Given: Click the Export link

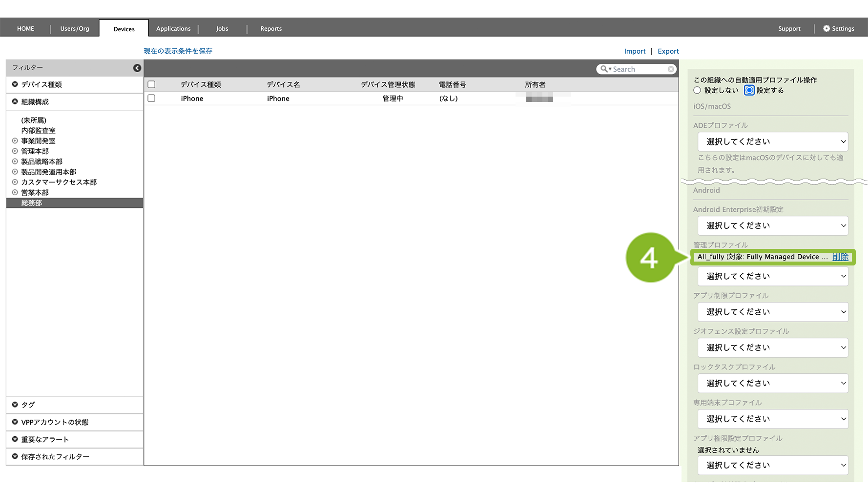Looking at the screenshot, I should pos(668,51).
